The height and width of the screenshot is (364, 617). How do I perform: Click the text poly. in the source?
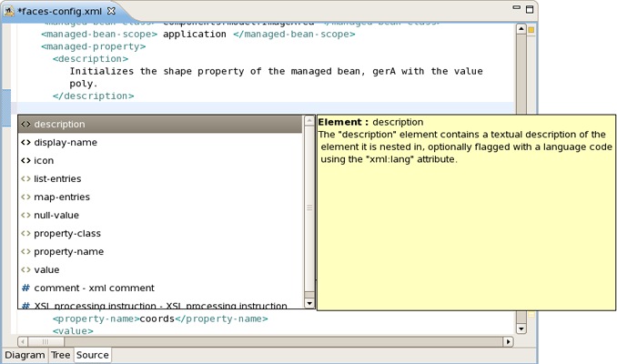pyautogui.click(x=84, y=84)
